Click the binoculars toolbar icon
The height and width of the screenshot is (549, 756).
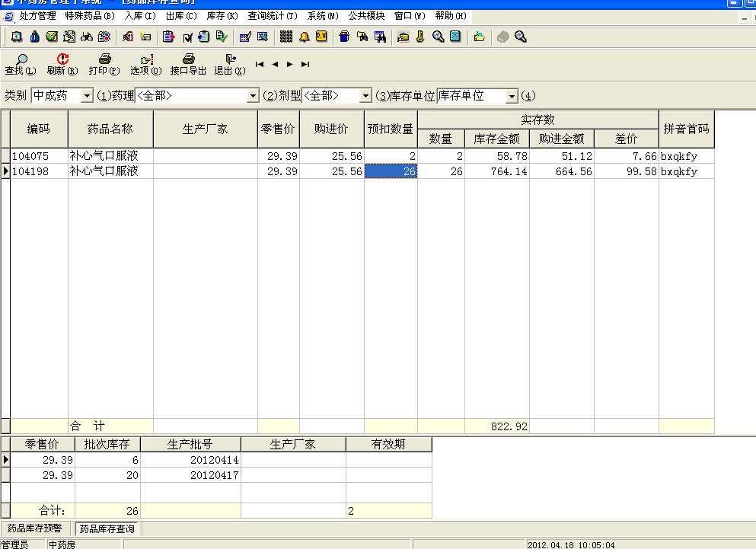87,37
